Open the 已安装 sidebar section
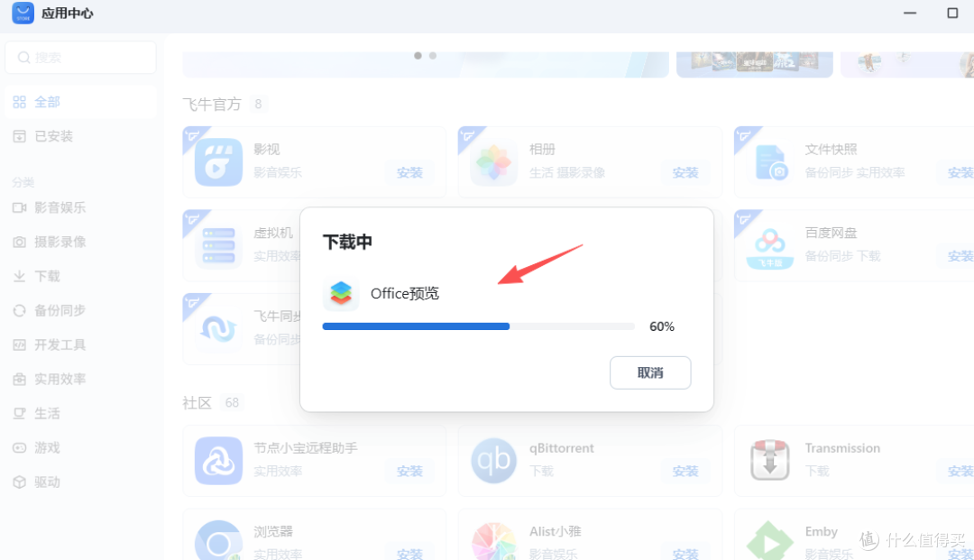 pos(81,136)
